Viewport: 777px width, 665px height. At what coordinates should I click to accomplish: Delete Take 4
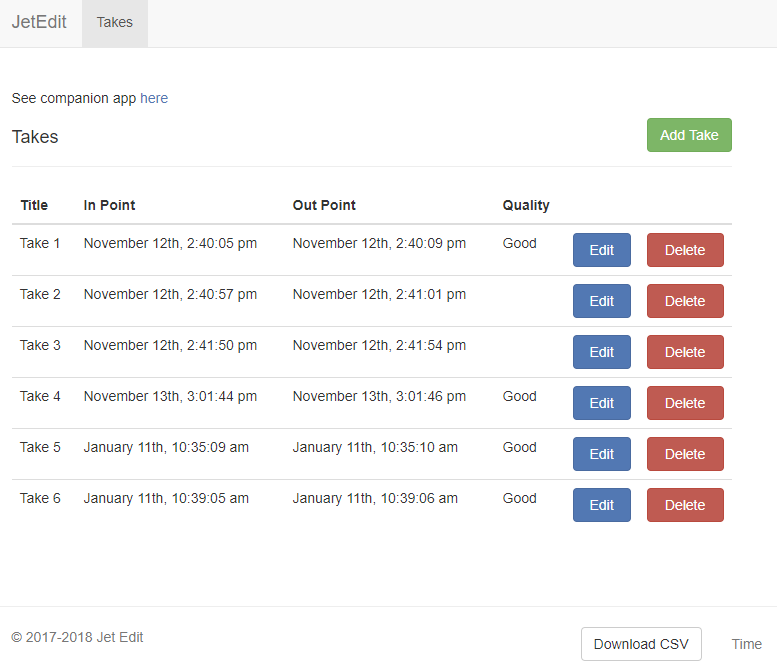(685, 403)
